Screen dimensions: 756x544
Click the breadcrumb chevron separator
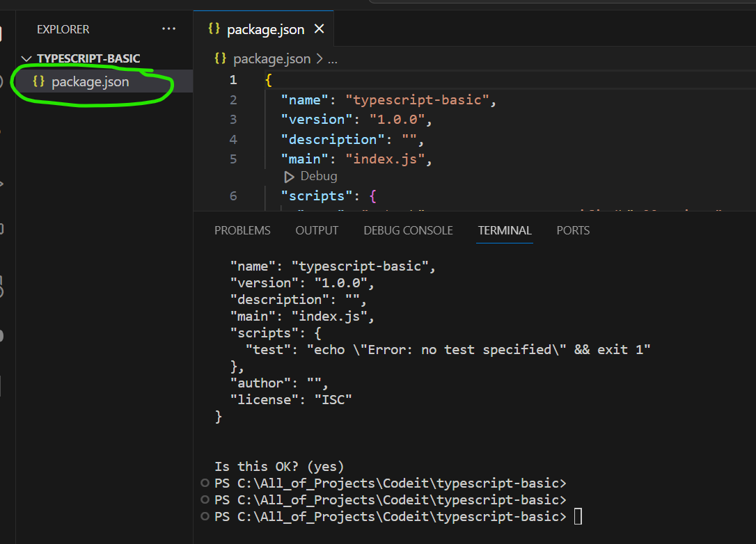tap(320, 59)
